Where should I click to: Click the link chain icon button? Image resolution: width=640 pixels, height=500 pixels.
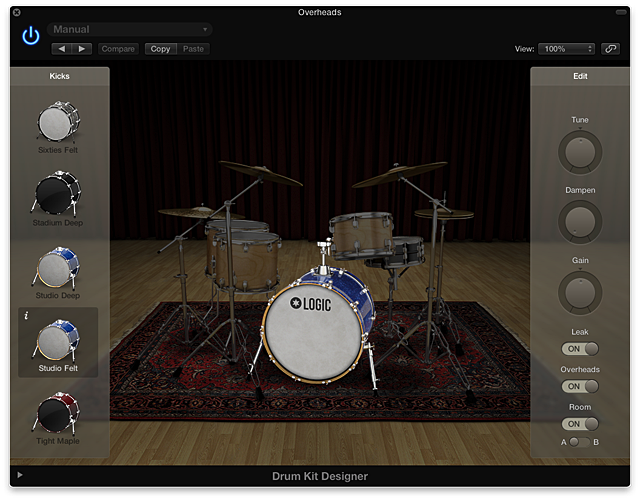click(610, 49)
